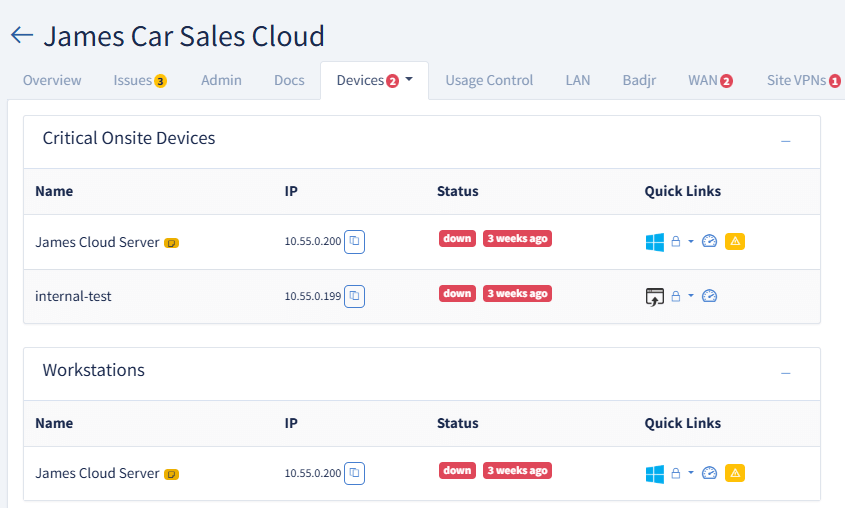The width and height of the screenshot is (845, 508).
Task: Click warning icon in Workstations row
Action: coord(735,473)
